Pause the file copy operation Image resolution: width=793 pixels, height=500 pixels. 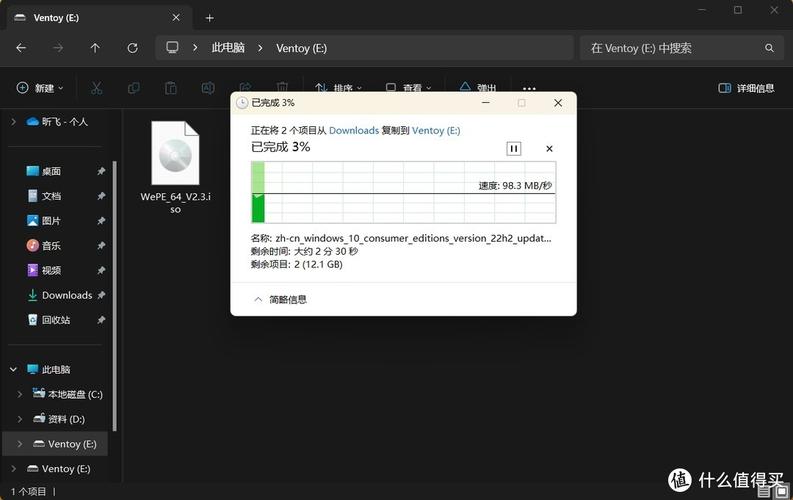513,149
